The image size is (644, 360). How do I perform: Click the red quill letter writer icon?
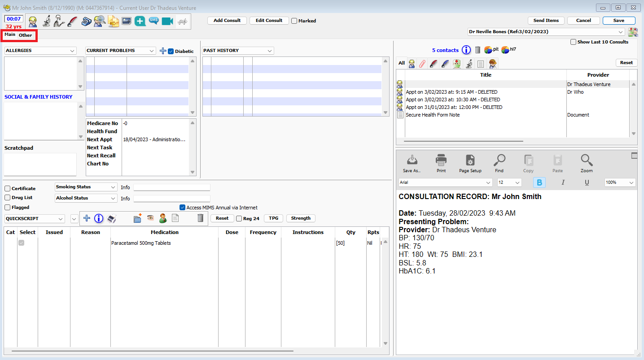tap(72, 21)
